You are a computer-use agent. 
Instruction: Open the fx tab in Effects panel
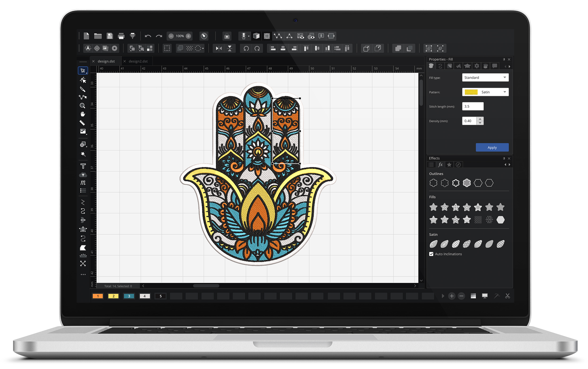pyautogui.click(x=440, y=165)
